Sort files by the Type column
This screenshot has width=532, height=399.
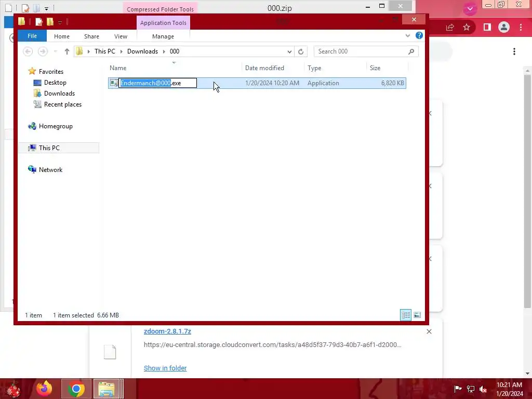tap(335, 68)
